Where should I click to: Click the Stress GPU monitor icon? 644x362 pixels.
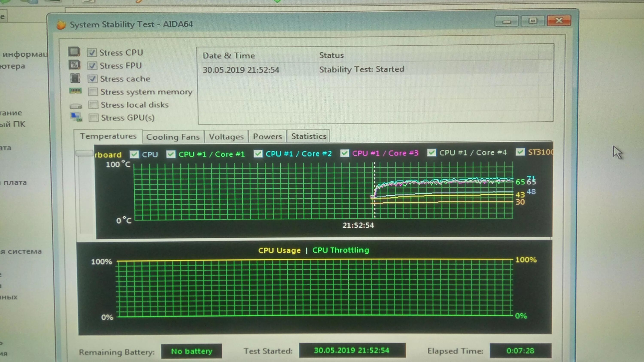click(x=76, y=117)
